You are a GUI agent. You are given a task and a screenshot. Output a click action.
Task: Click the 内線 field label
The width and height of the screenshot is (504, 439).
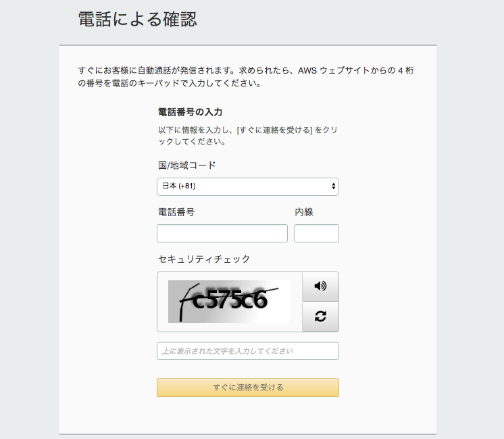click(x=304, y=212)
